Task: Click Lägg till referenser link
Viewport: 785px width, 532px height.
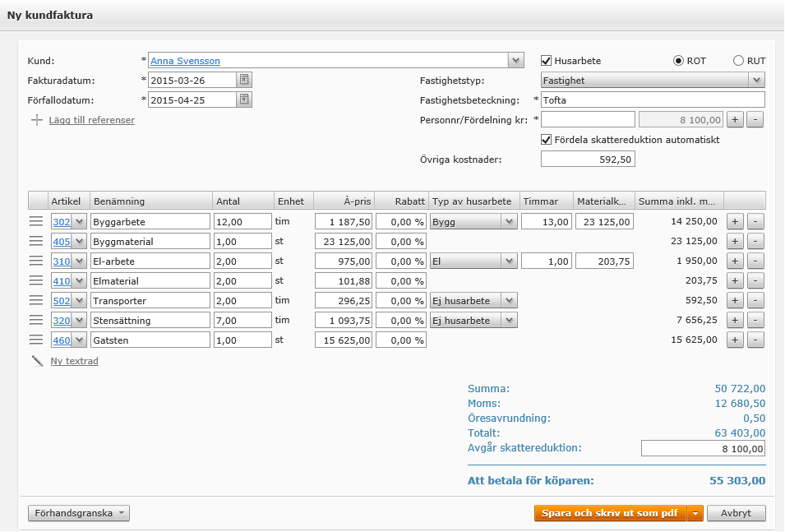Action: click(x=92, y=120)
